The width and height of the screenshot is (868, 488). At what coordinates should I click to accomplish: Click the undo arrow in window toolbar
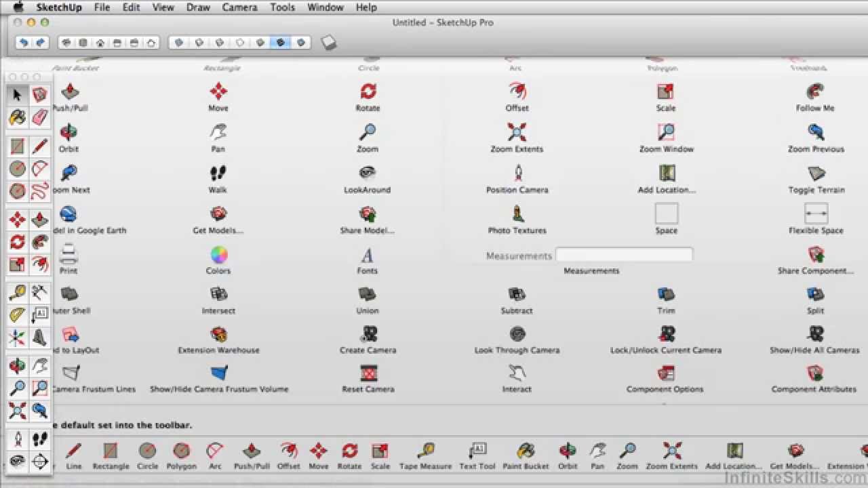[24, 43]
